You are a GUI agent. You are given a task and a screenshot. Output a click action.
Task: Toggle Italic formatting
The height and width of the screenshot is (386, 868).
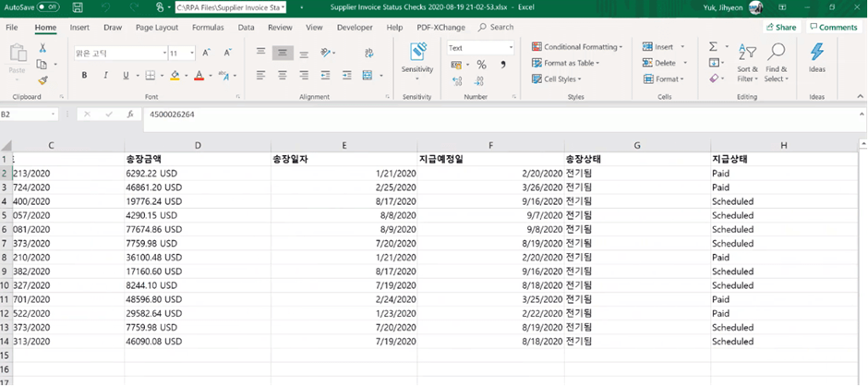pyautogui.click(x=105, y=75)
